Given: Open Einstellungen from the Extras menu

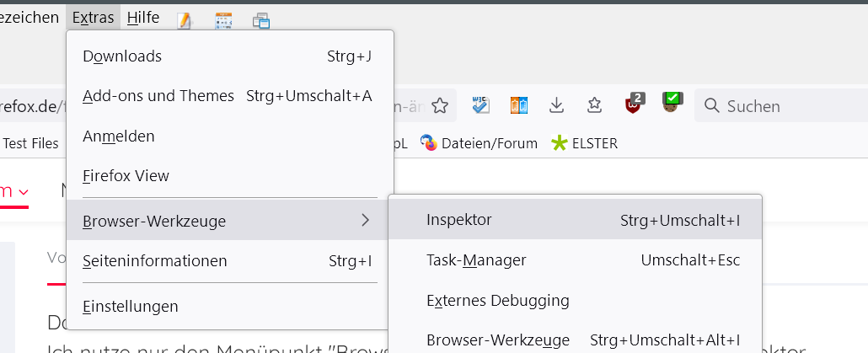Looking at the screenshot, I should (131, 306).
